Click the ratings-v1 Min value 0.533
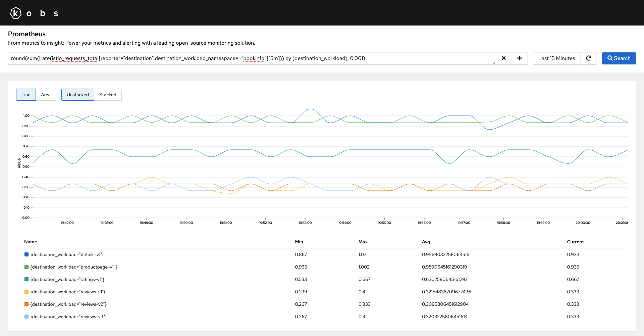644x336 pixels. click(x=301, y=279)
